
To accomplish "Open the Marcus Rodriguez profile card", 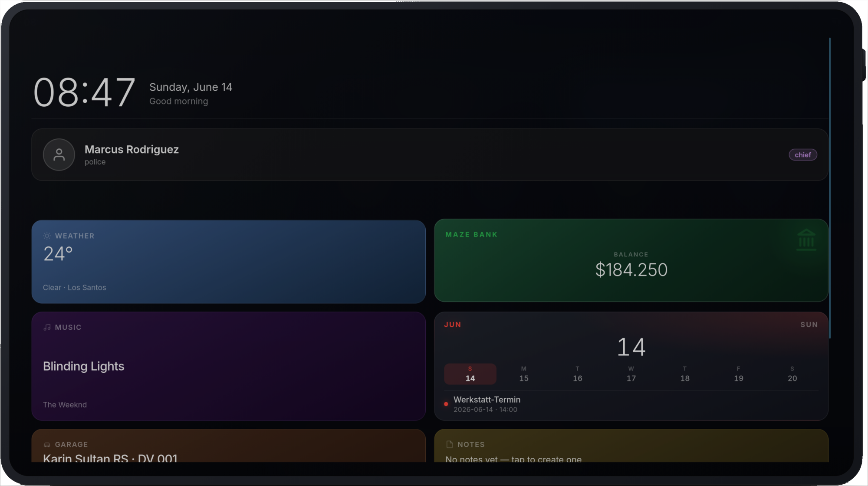I will point(430,155).
